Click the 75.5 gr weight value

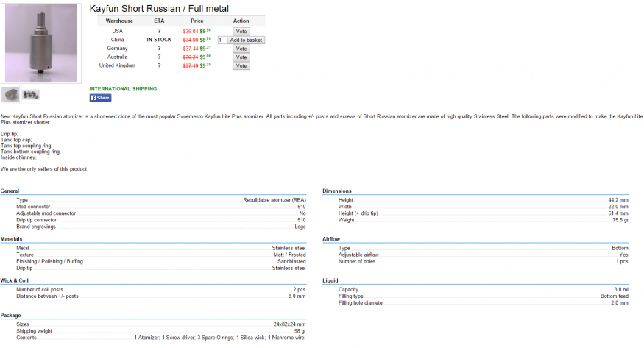(x=620, y=220)
